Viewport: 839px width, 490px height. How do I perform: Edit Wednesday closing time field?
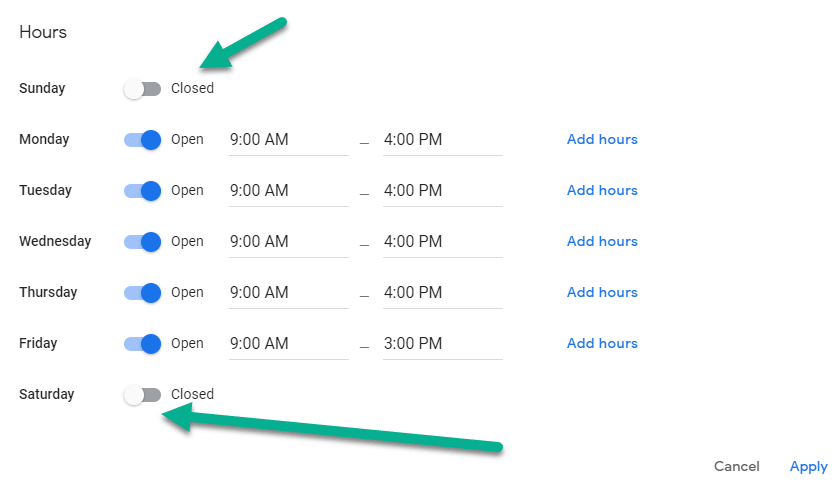pyautogui.click(x=442, y=242)
